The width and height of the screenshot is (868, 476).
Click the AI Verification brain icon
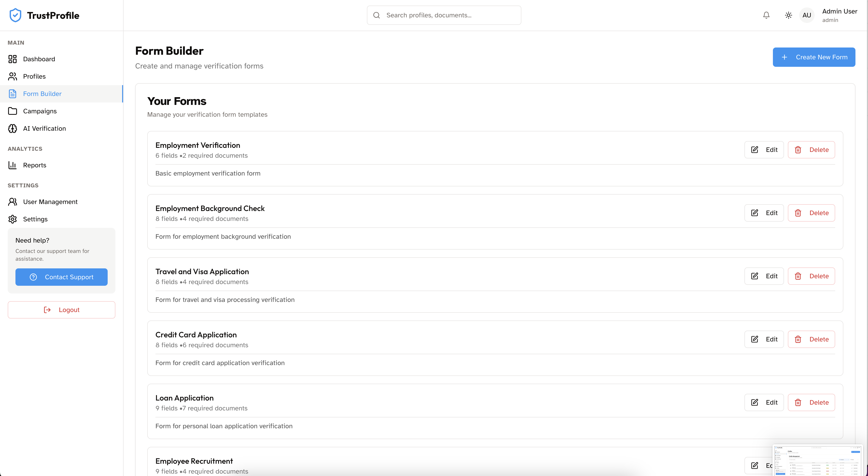click(x=13, y=129)
